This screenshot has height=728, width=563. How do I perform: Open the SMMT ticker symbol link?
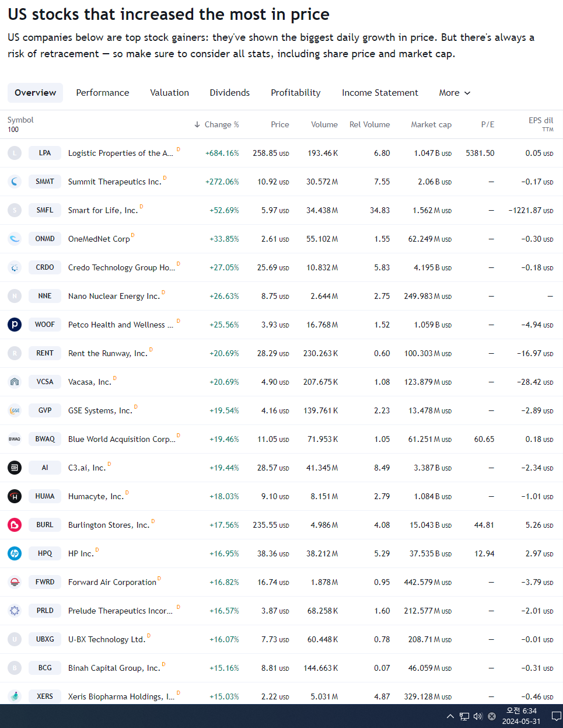click(x=45, y=182)
